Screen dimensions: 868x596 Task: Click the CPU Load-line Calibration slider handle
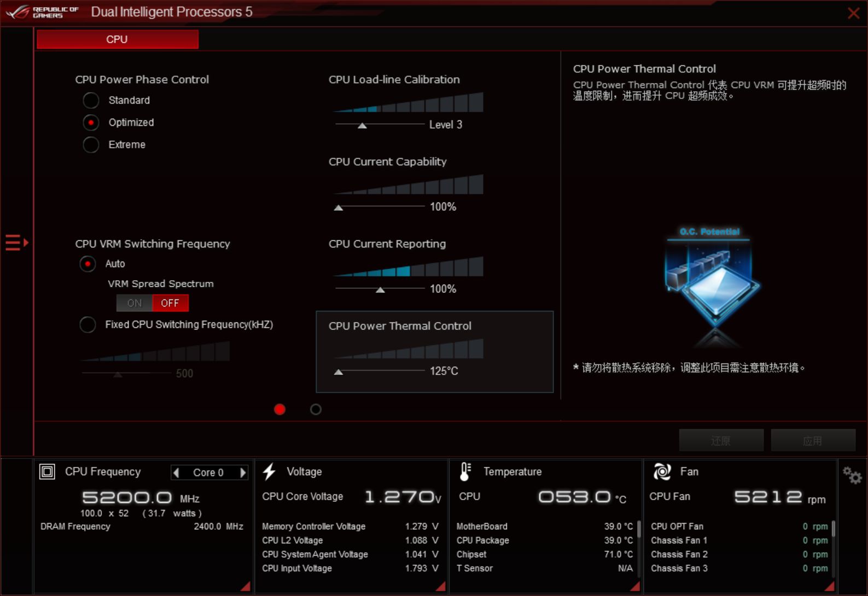coord(362,125)
